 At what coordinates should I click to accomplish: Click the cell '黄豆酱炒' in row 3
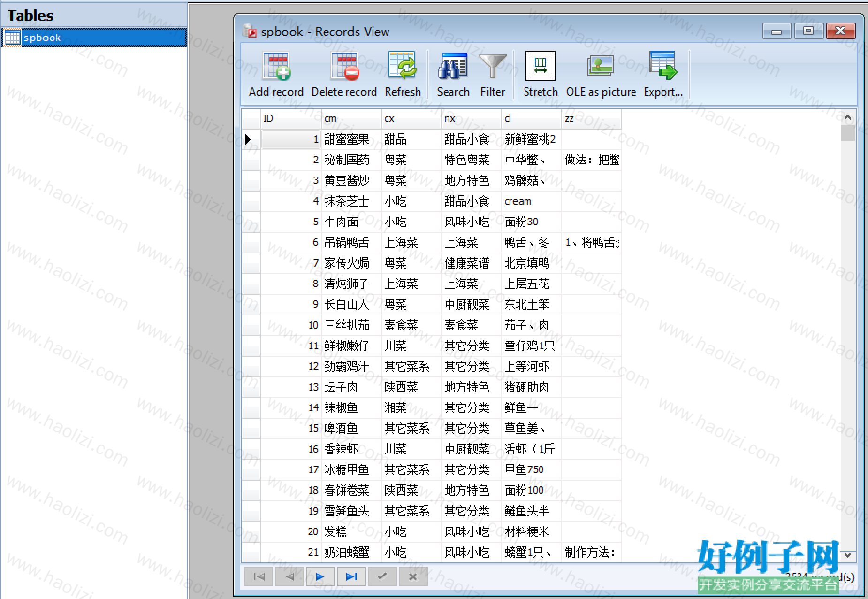pos(351,181)
